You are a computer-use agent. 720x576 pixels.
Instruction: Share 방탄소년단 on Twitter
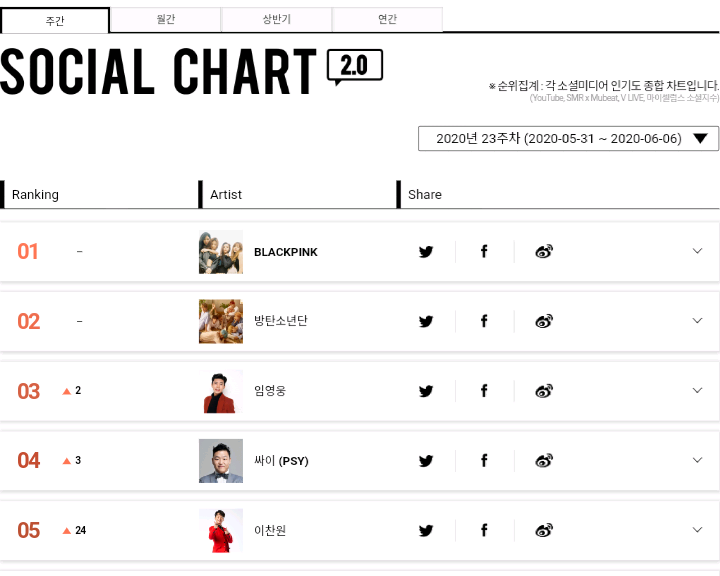click(426, 321)
